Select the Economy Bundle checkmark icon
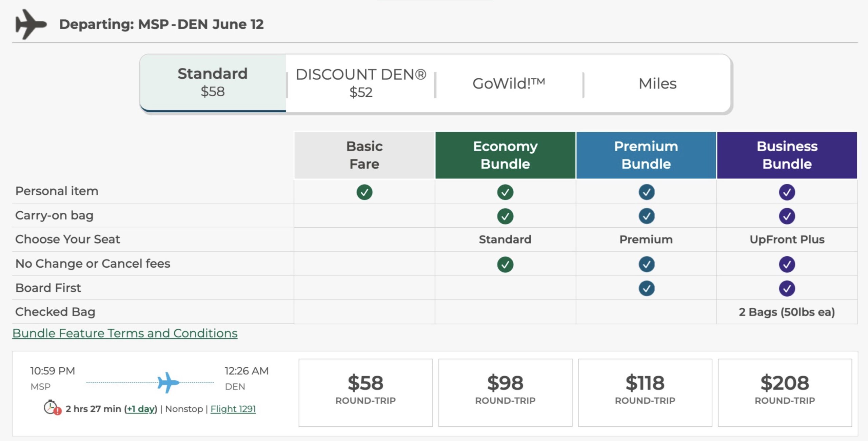The image size is (868, 441). [x=504, y=191]
